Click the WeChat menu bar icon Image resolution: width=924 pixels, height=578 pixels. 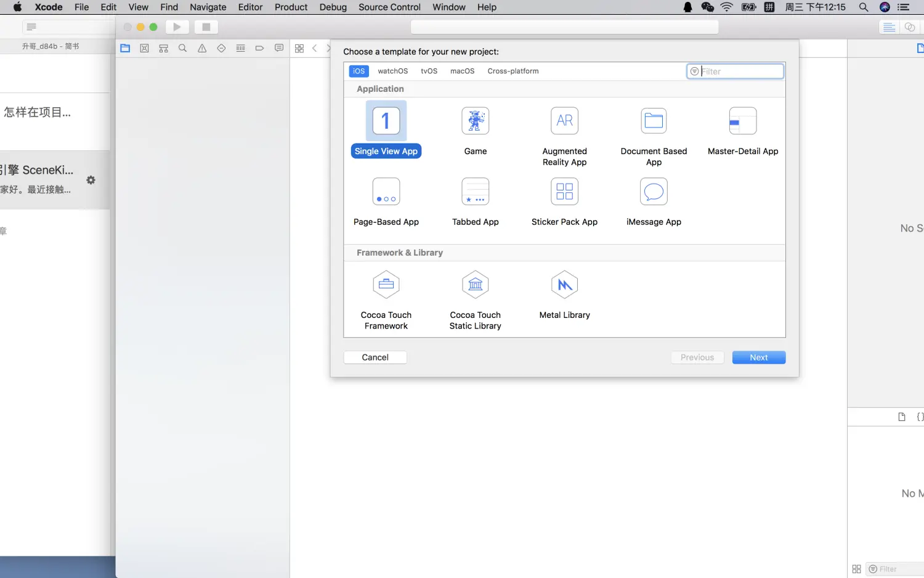pos(707,7)
